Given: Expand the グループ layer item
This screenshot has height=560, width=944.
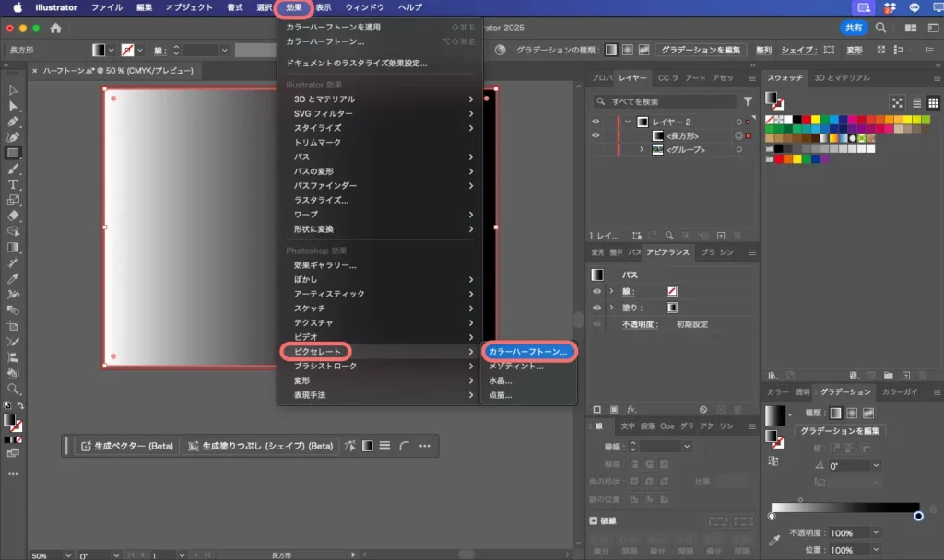Looking at the screenshot, I should (642, 149).
